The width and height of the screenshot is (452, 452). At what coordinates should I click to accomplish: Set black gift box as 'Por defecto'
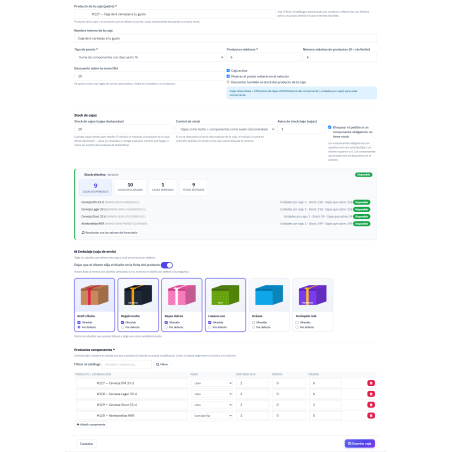pos(122,327)
